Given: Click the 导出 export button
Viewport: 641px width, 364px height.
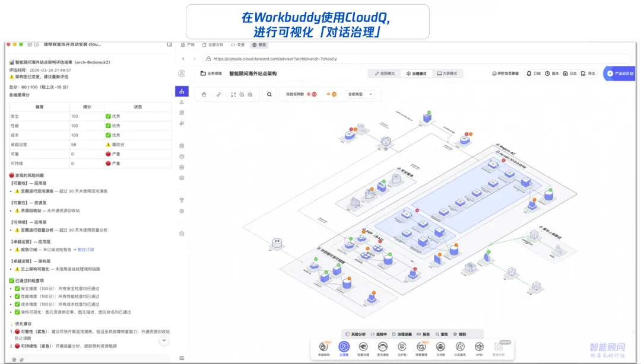Looking at the screenshot, I should click(x=588, y=74).
